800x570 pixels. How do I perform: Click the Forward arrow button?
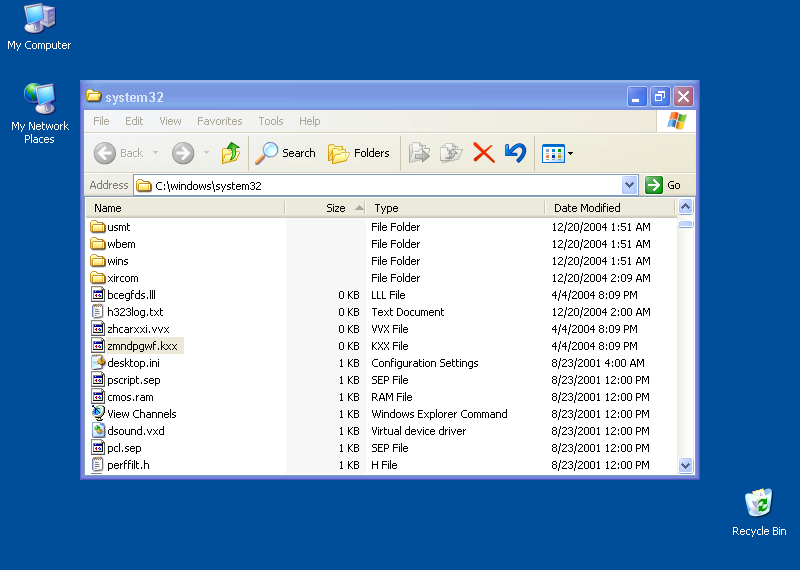point(183,153)
